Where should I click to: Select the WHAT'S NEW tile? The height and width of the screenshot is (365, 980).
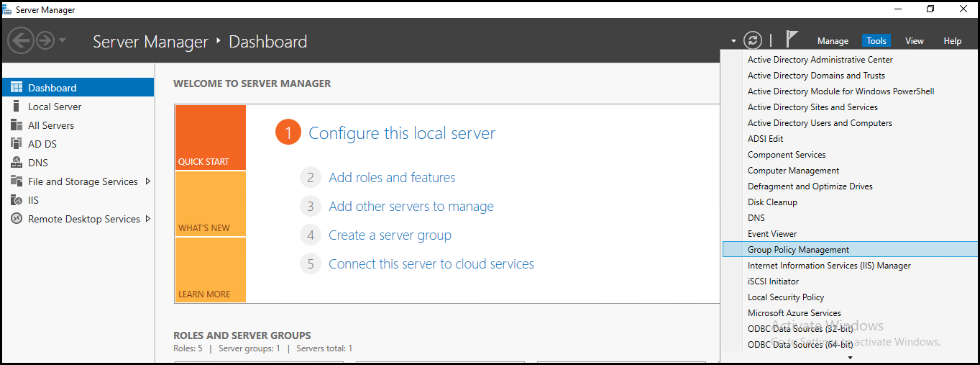pyautogui.click(x=210, y=204)
